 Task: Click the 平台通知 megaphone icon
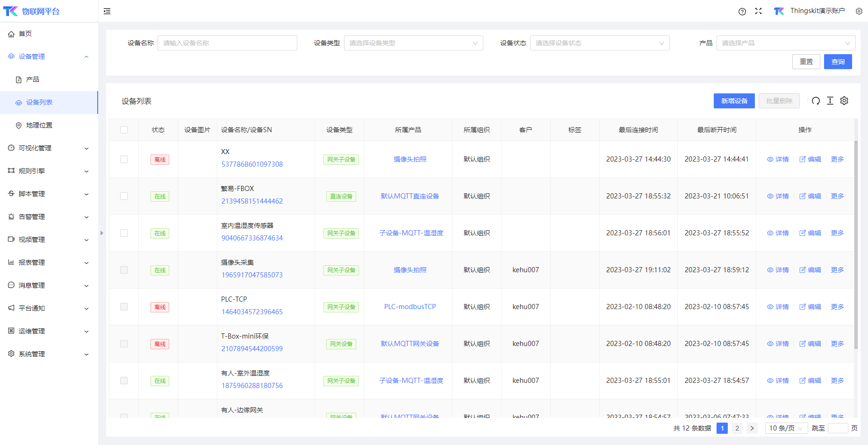click(x=11, y=308)
